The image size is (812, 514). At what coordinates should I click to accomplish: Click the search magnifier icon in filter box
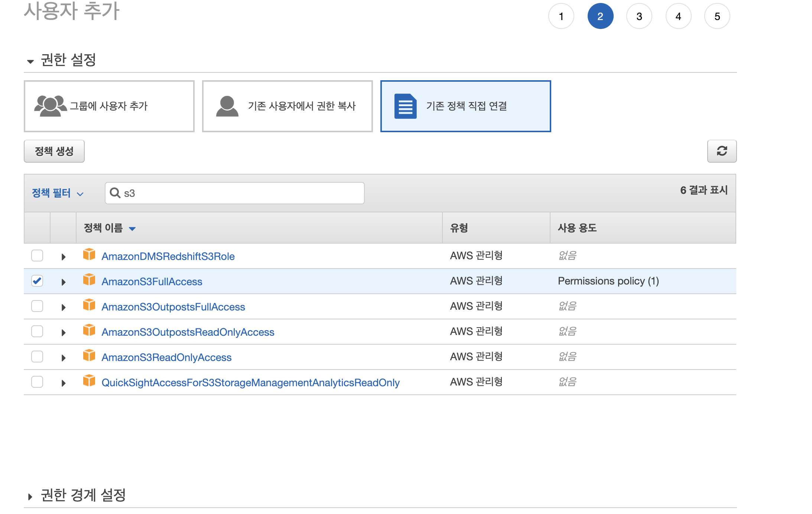pyautogui.click(x=115, y=193)
